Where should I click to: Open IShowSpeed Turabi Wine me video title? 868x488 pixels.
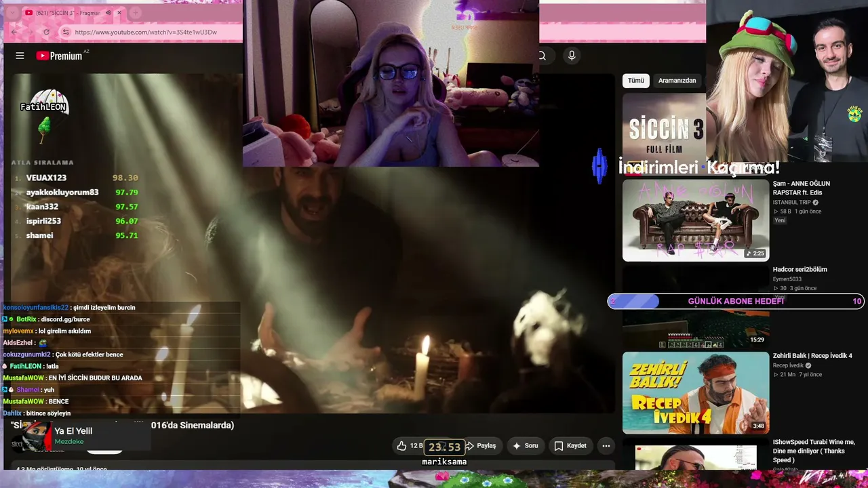point(814,451)
